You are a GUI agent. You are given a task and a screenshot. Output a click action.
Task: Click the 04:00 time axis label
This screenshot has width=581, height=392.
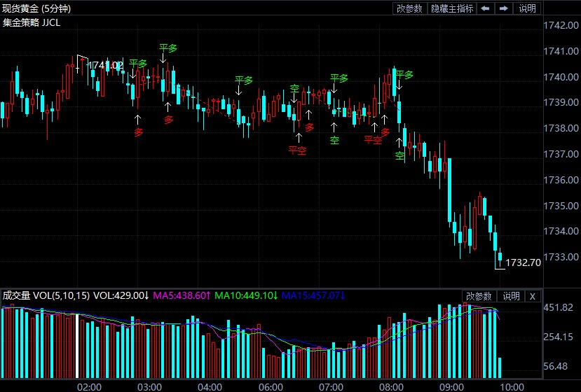(x=210, y=387)
